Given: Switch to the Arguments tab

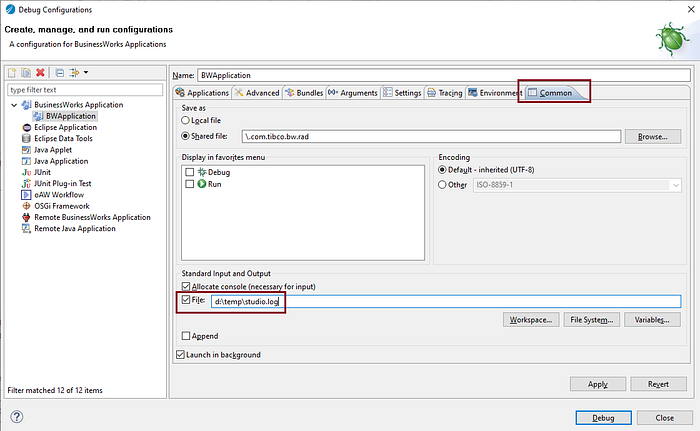Looking at the screenshot, I should (x=353, y=93).
